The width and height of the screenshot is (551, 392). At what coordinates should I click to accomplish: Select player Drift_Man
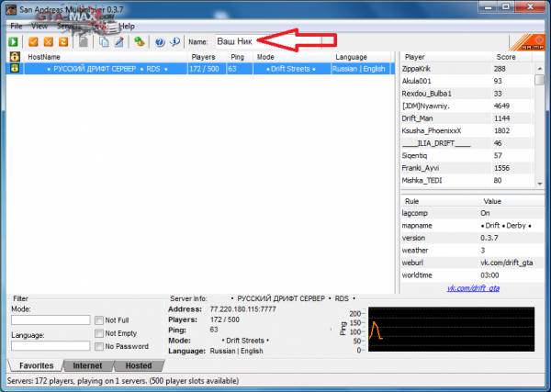click(467, 118)
